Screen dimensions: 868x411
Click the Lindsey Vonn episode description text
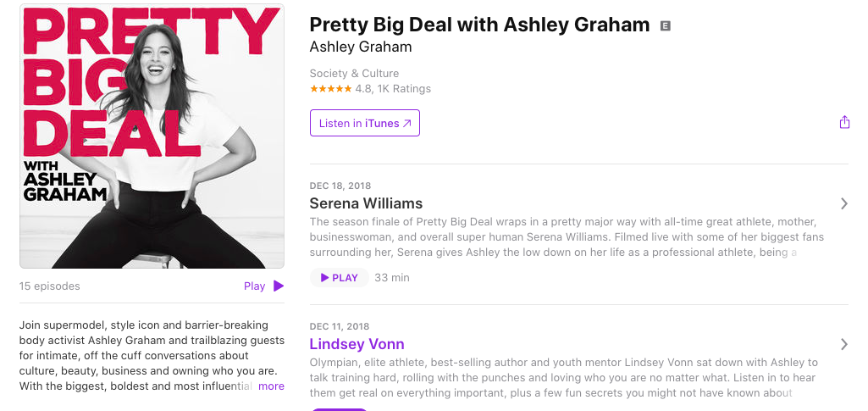[563, 378]
